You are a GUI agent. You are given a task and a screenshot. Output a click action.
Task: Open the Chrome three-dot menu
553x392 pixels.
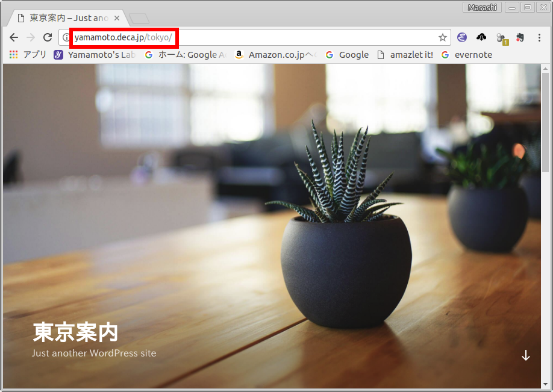click(x=539, y=37)
